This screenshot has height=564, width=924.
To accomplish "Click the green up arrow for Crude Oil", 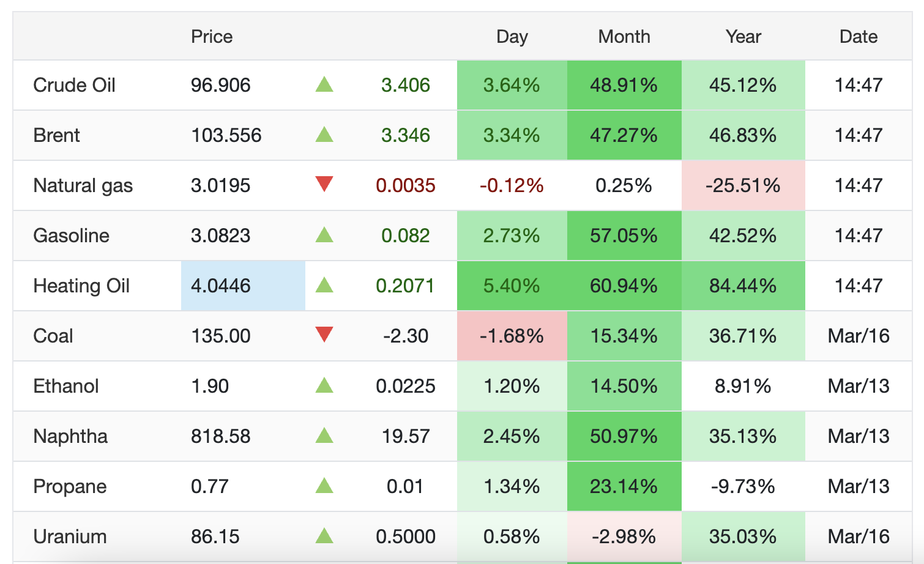I will coord(324,84).
